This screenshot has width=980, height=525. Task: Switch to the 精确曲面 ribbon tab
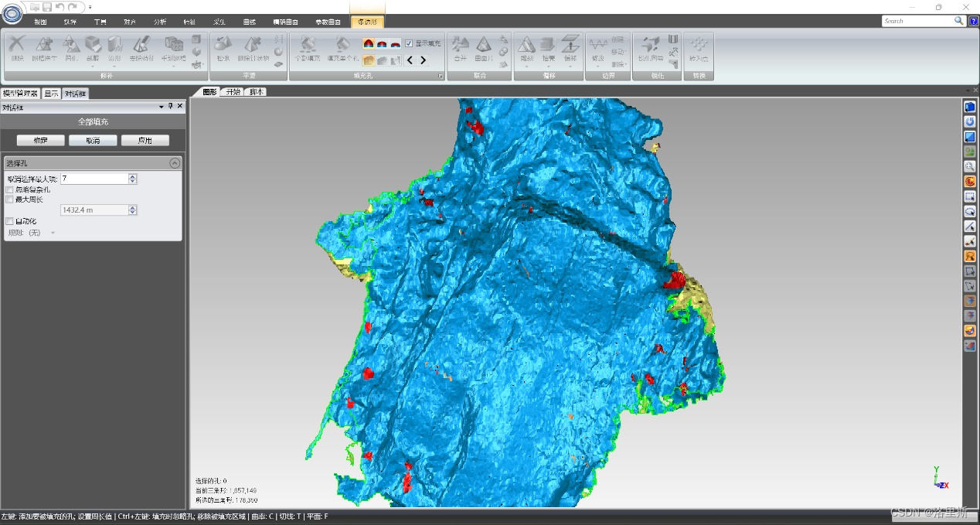pyautogui.click(x=285, y=22)
